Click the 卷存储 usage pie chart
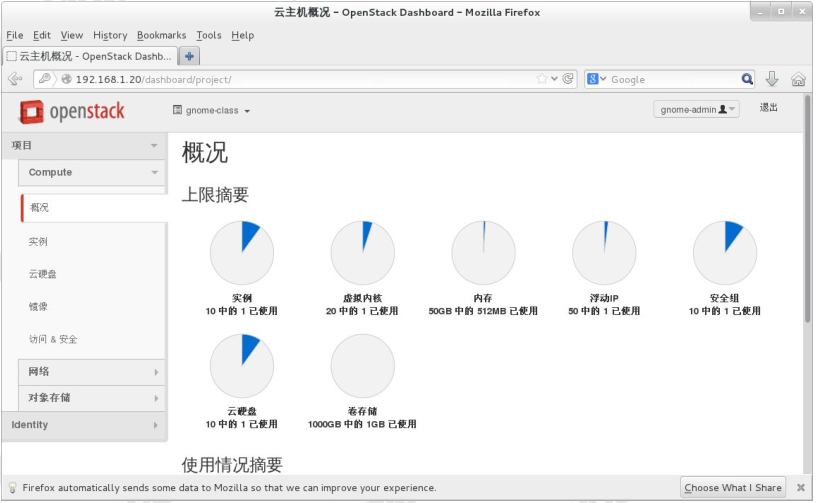Viewport: 816px width, 503px height. click(x=363, y=366)
